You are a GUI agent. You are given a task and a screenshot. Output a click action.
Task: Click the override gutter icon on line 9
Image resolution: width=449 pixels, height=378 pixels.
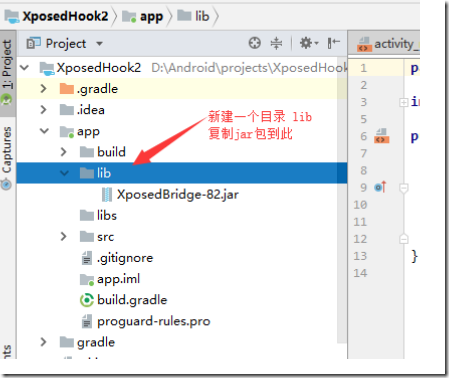coord(380,187)
